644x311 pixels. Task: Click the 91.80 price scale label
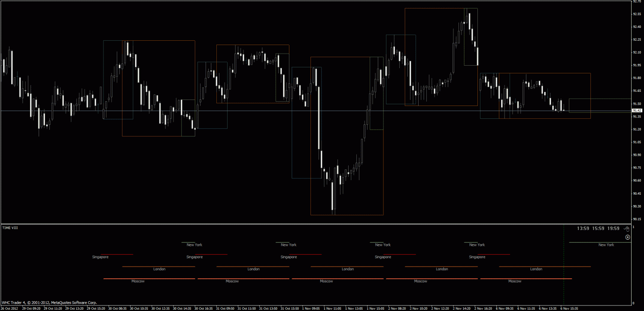pos(638,78)
